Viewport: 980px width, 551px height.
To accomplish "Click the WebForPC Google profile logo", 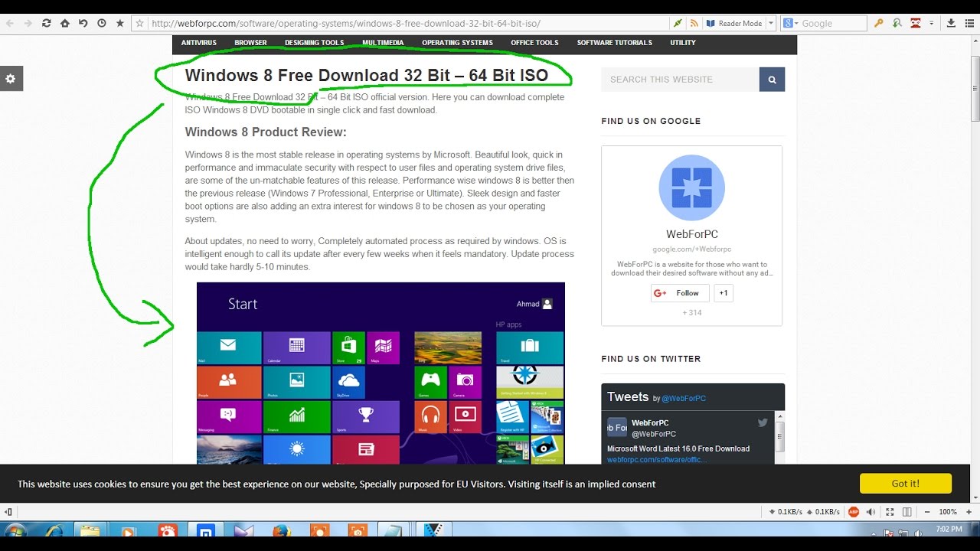I will point(692,188).
